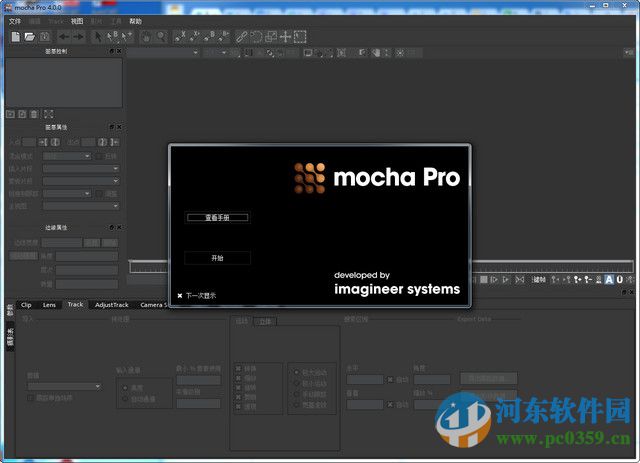640x463 pixels.
Task: Click the set in-point bracket button
Action: [43, 142]
